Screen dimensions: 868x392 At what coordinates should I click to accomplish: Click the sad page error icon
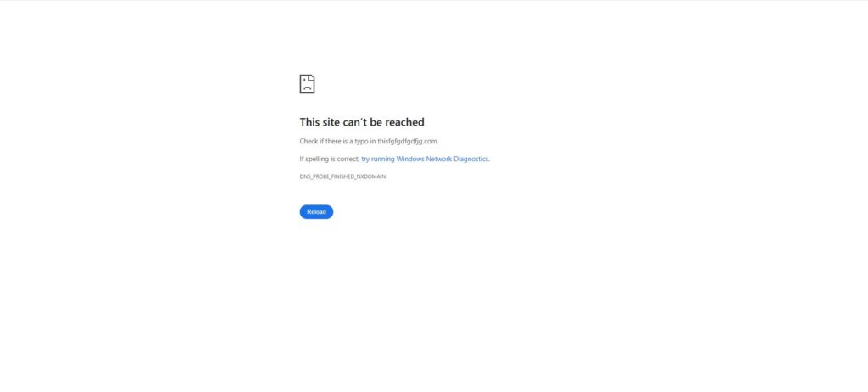[x=307, y=84]
